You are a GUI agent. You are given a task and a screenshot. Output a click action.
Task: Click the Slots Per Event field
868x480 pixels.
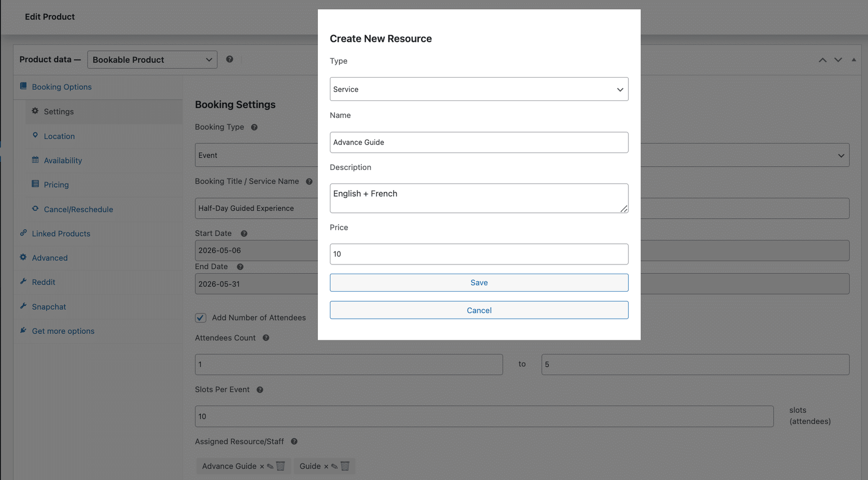point(484,416)
